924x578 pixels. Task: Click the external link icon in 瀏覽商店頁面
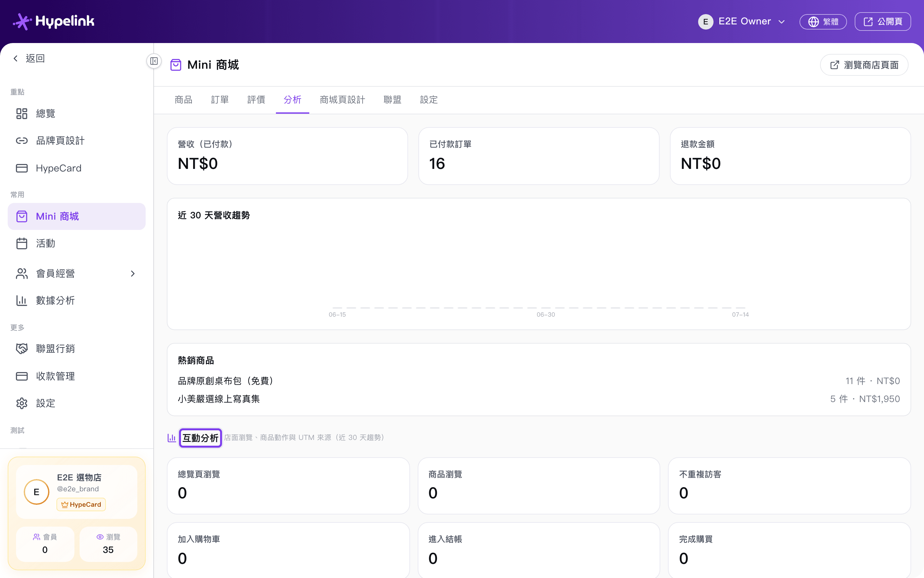click(x=835, y=65)
